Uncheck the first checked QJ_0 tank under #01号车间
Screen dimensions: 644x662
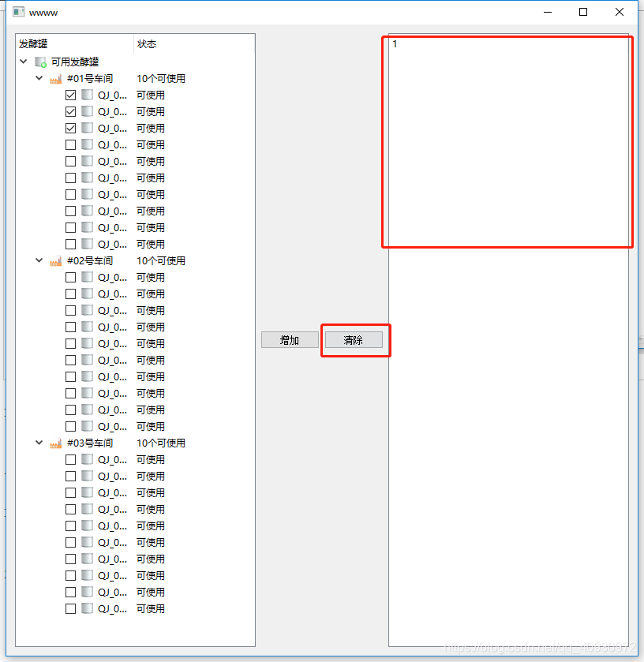(69, 94)
